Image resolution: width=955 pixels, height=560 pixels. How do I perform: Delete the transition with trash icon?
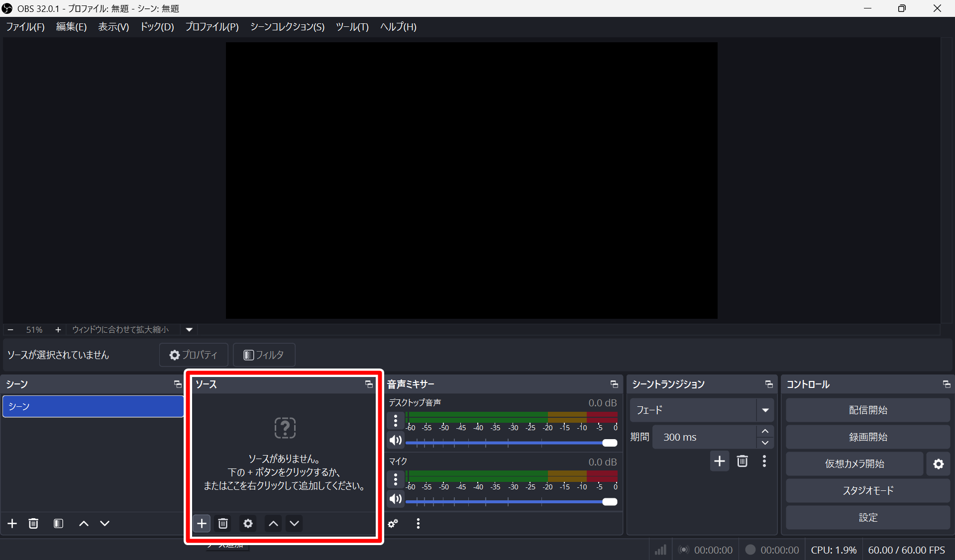coord(742,461)
